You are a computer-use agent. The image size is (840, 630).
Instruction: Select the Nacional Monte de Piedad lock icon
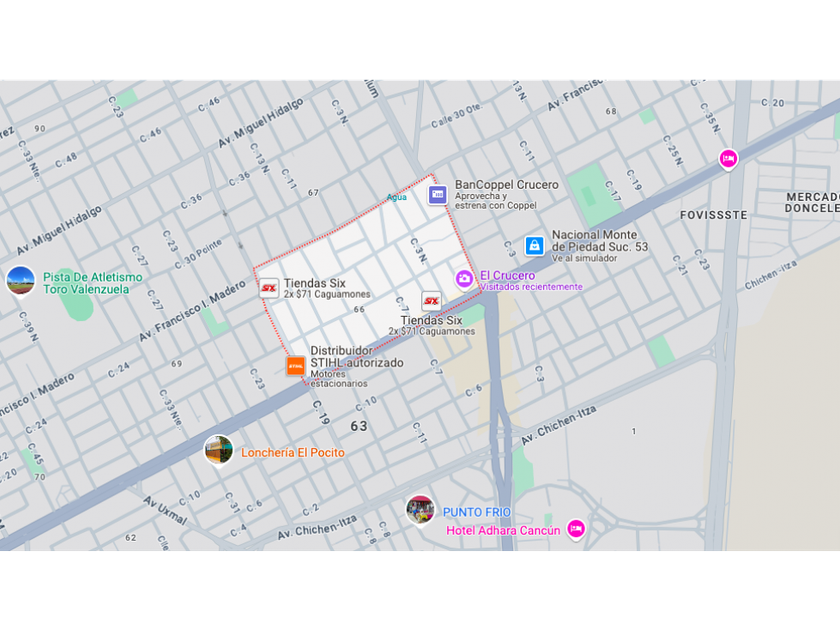[534, 246]
